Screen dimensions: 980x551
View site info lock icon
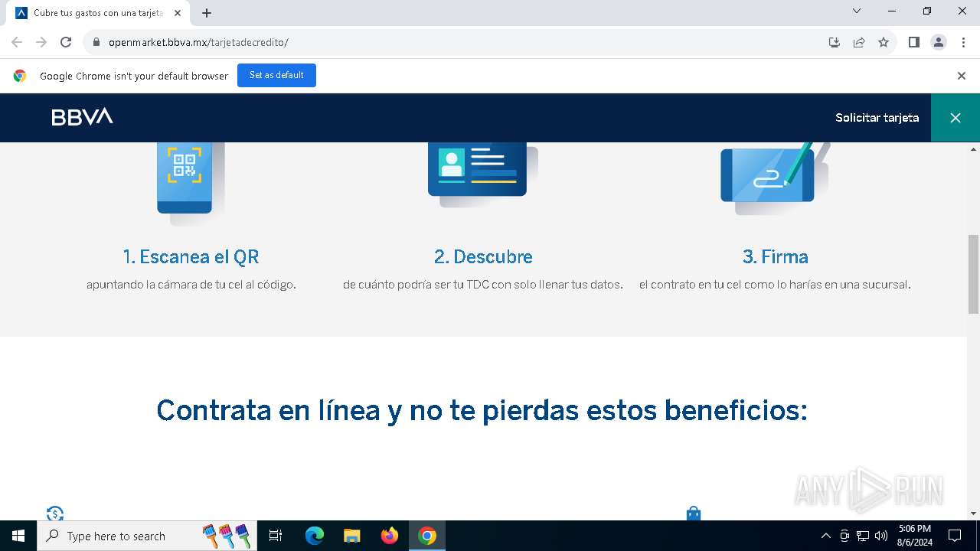tap(96, 42)
